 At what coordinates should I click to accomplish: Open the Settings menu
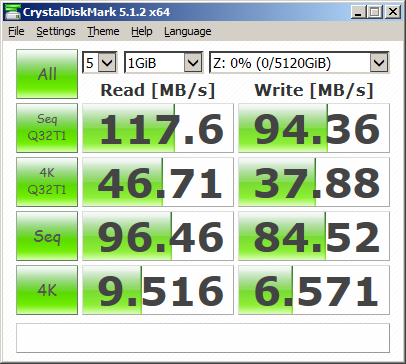56,31
